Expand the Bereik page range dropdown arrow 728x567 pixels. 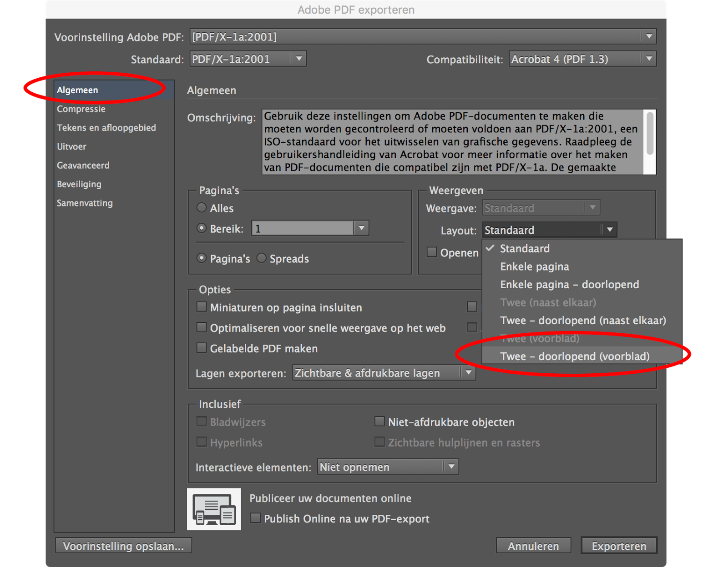click(x=361, y=228)
